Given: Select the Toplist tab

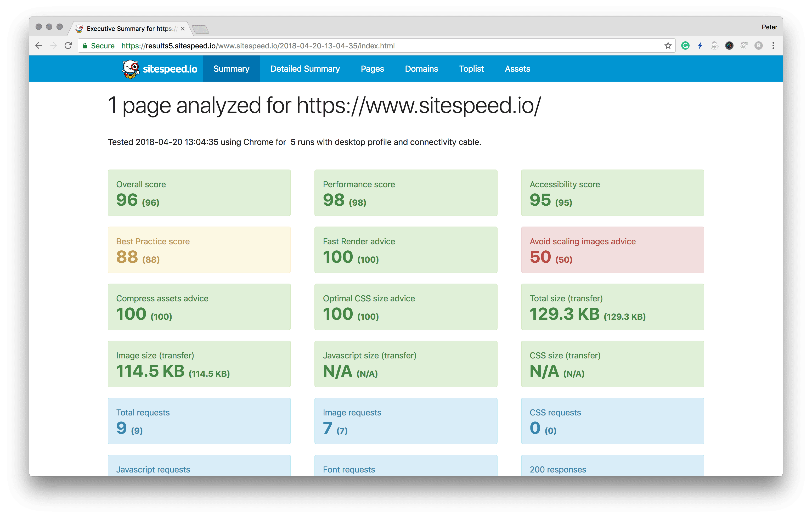Looking at the screenshot, I should tap(471, 69).
